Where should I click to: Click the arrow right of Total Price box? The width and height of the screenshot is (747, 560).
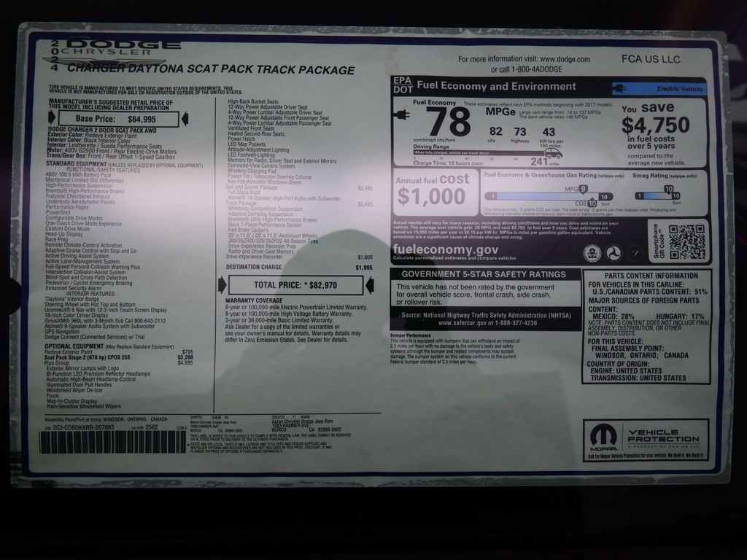click(x=370, y=285)
